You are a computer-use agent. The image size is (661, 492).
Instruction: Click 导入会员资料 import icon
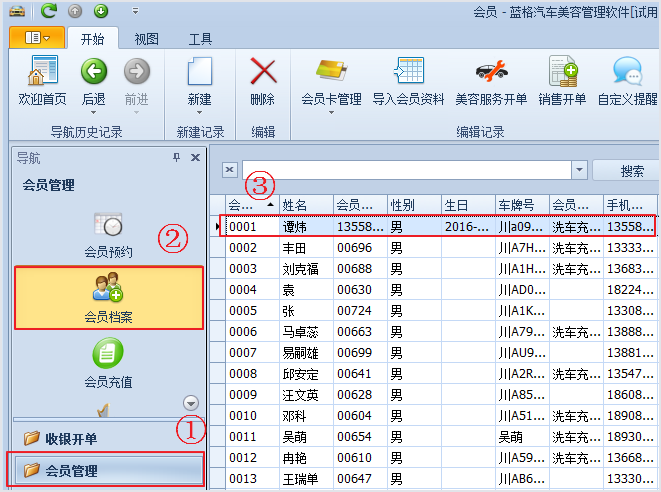pos(408,72)
